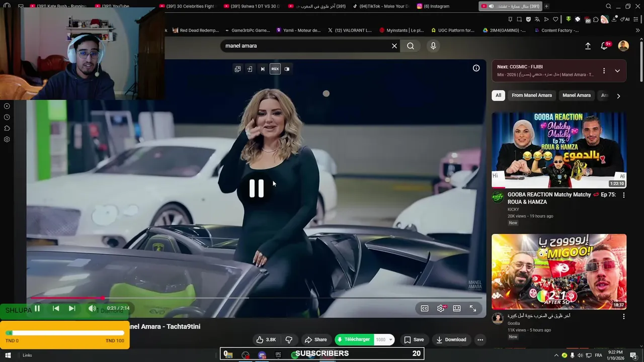Screen dimensions: 644x362
Task: Open the KICKY channel avatar
Action: 498,197
